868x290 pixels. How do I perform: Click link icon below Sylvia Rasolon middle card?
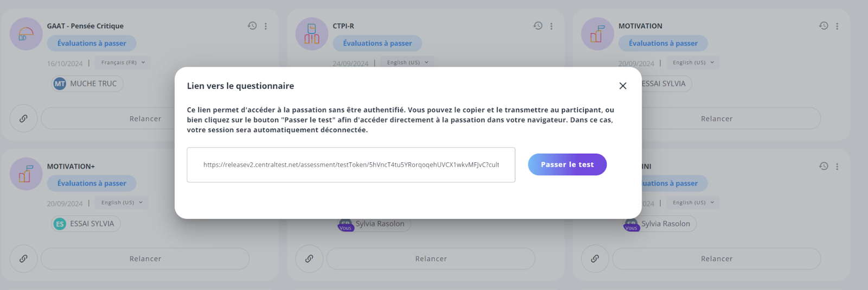pyautogui.click(x=309, y=259)
